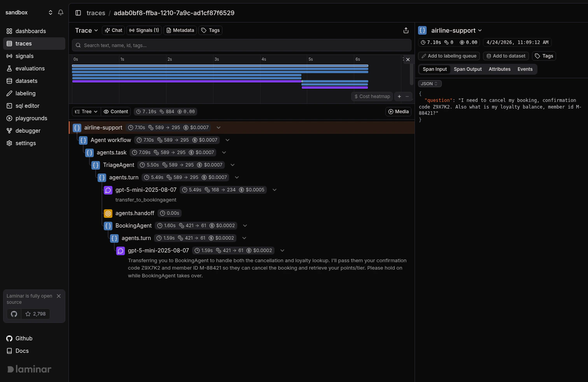Enable the Cost heatmap overlay

point(371,96)
